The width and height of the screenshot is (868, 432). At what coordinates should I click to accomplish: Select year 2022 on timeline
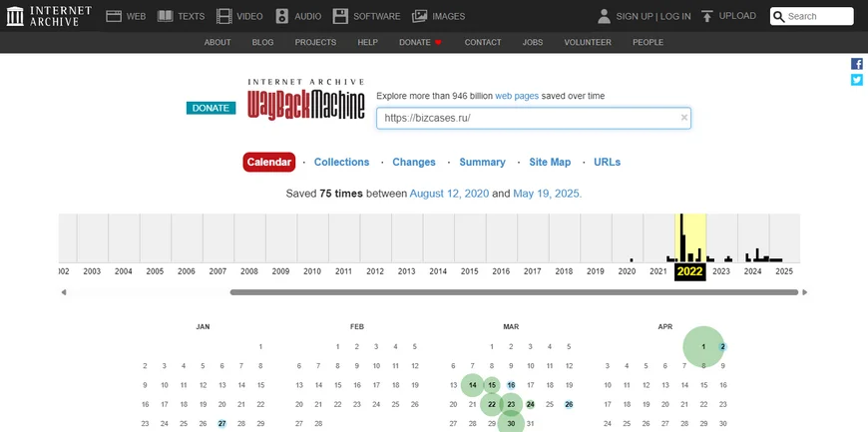[x=689, y=271]
